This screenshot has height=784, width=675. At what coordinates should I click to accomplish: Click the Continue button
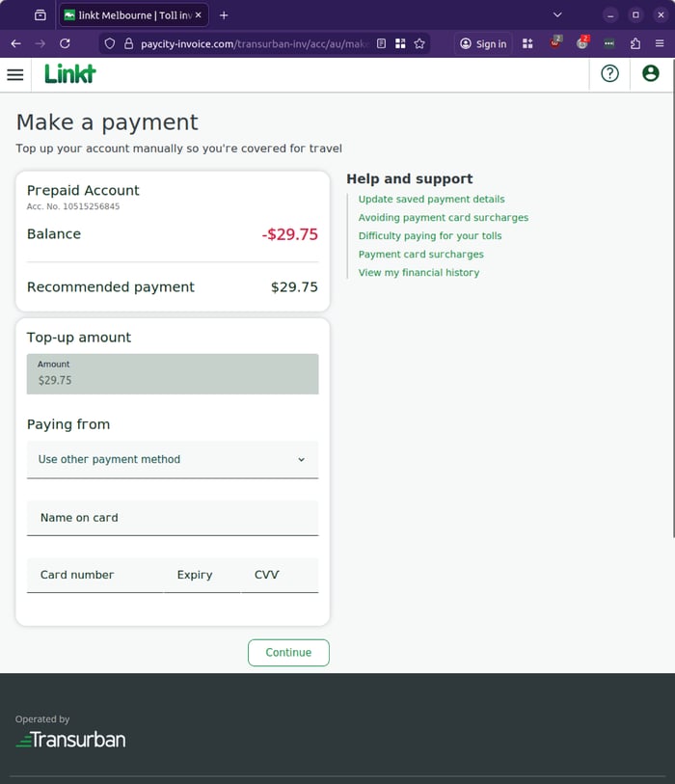coord(288,652)
